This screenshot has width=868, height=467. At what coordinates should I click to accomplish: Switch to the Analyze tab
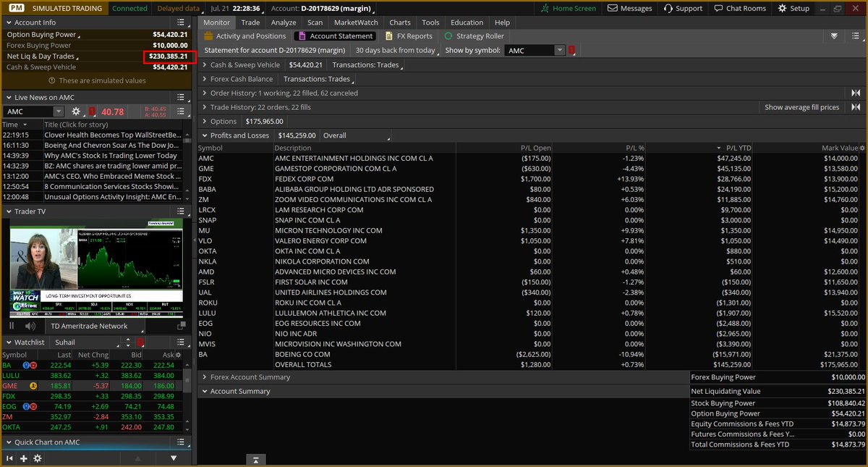coord(284,22)
